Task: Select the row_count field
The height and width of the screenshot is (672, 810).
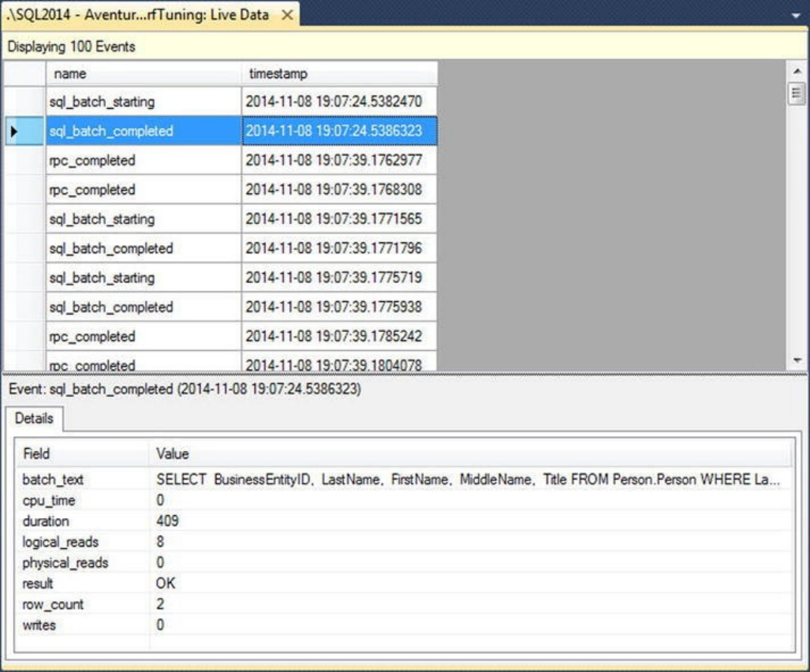Action: [x=53, y=604]
